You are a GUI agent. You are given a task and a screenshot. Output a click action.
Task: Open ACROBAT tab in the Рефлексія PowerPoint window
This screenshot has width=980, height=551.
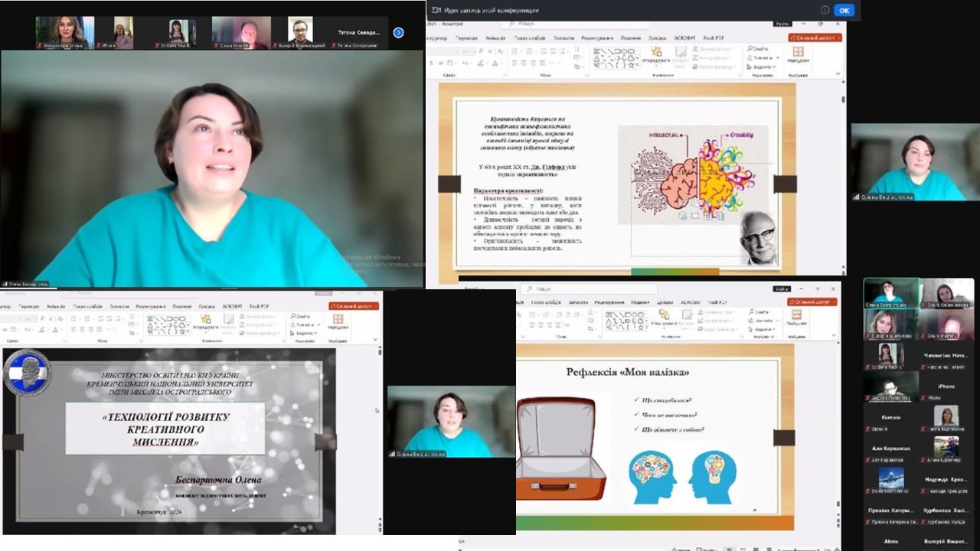point(691,302)
